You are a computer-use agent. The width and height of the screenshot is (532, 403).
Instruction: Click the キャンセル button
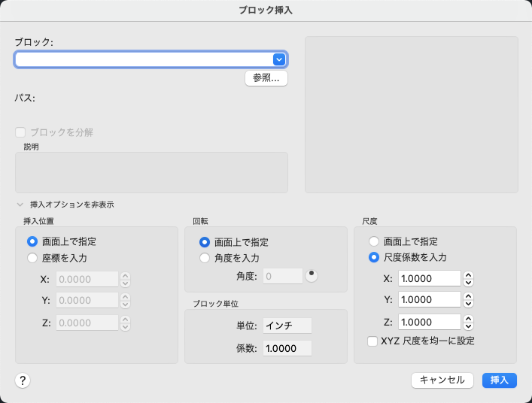click(x=442, y=380)
